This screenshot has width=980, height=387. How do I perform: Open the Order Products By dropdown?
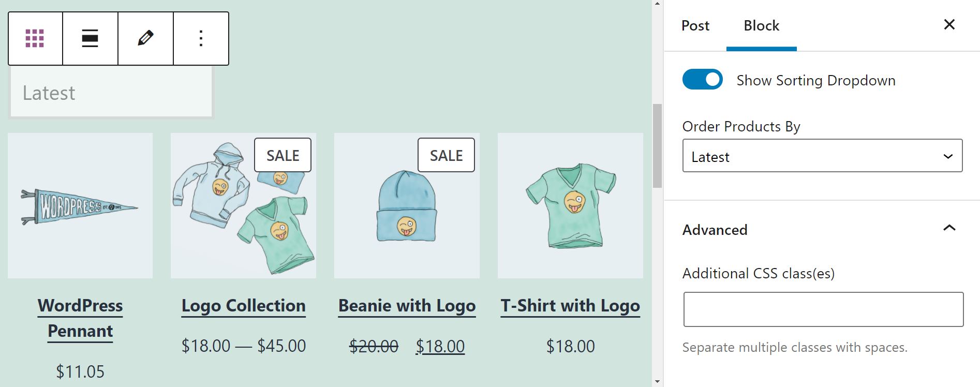click(x=822, y=156)
